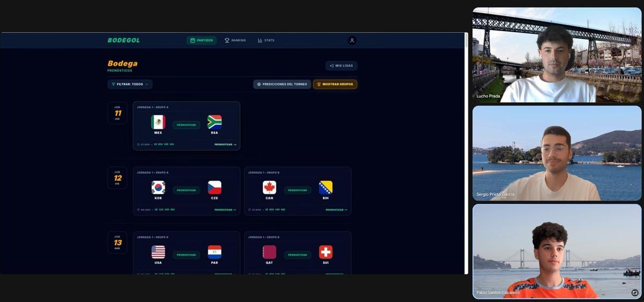
Task: Click the Switzerland flag icon
Action: coord(326,252)
